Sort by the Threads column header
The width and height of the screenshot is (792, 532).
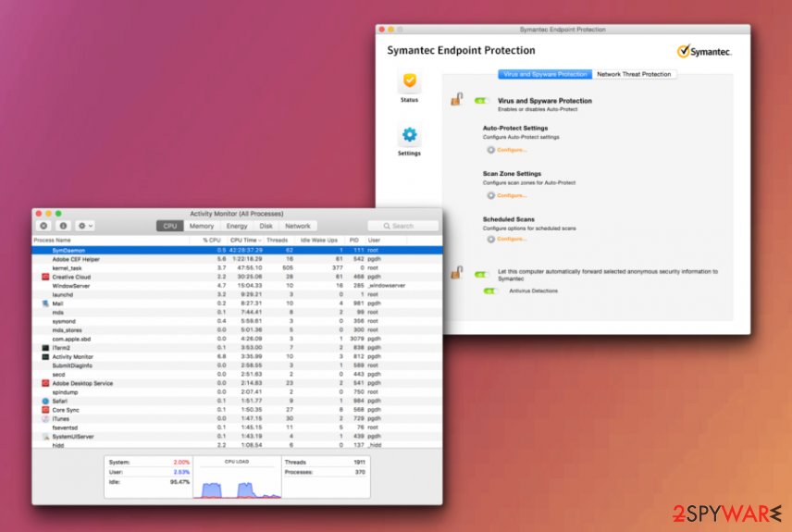[279, 241]
